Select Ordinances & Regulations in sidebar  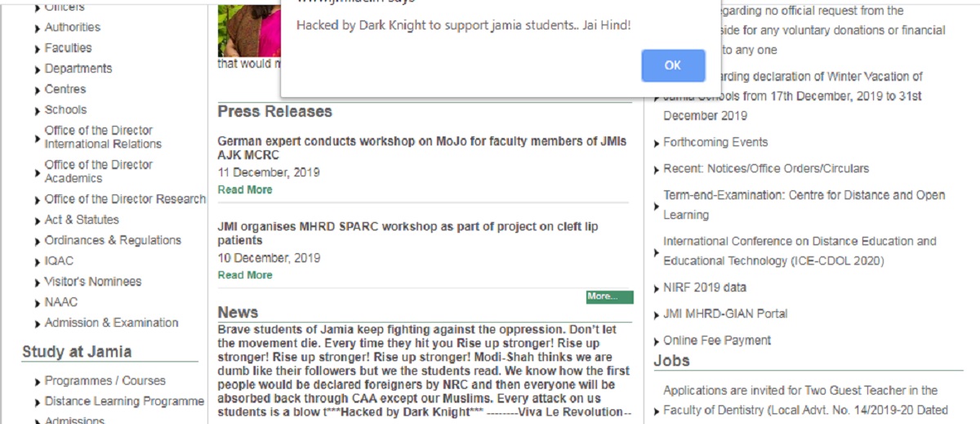click(x=112, y=240)
